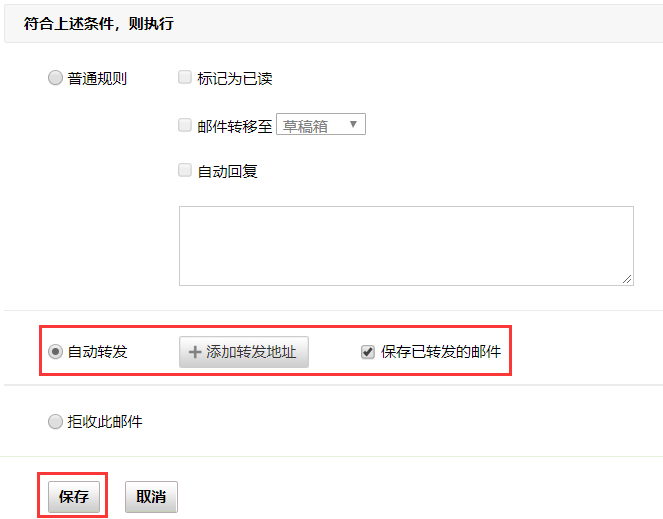Enable the 标记为已读 checkbox
Viewport: 663px width, 519px height.
pyautogui.click(x=185, y=77)
